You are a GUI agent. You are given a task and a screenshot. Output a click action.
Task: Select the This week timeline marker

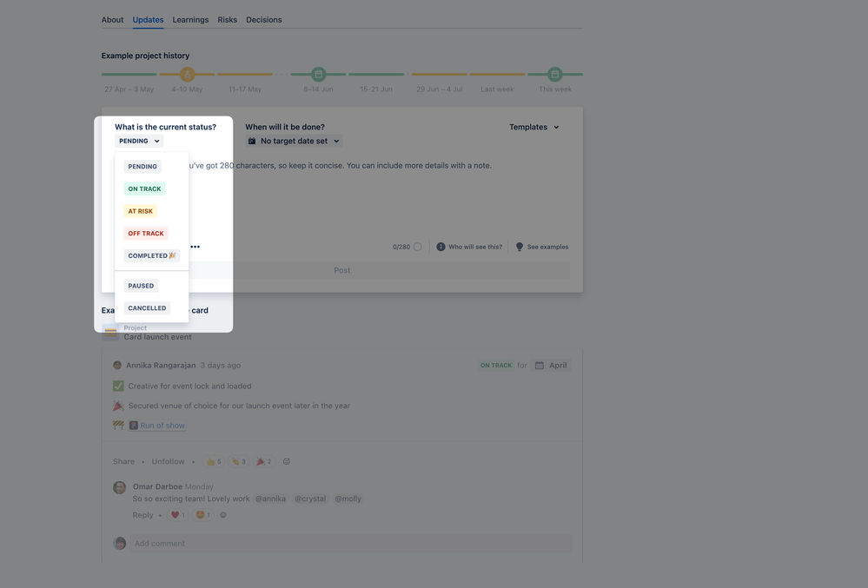pyautogui.click(x=554, y=74)
